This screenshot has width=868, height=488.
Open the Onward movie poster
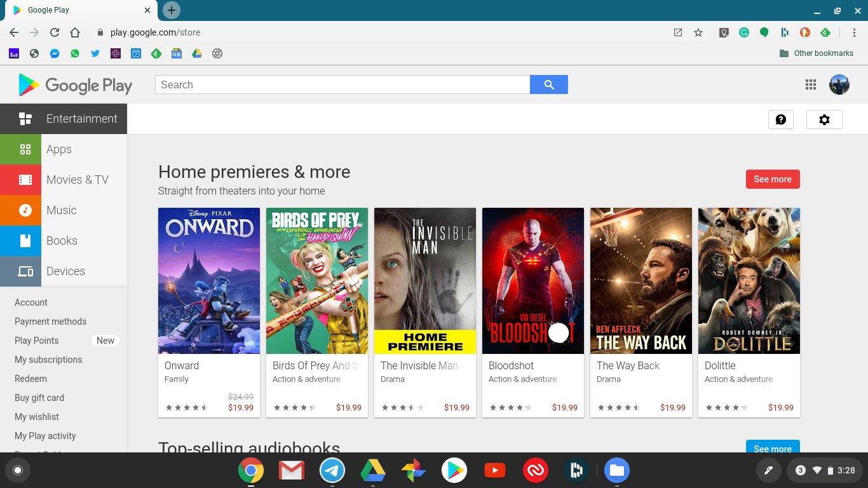coord(209,281)
